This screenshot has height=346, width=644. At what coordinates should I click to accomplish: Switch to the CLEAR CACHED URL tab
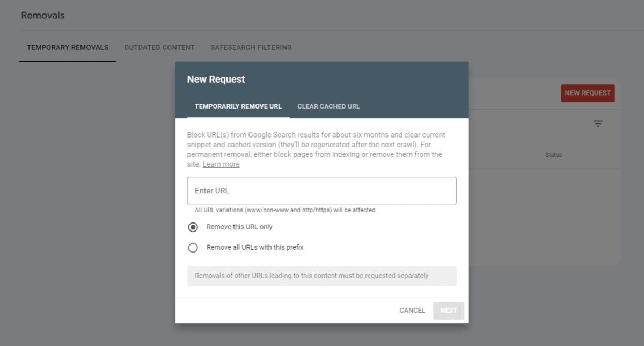[x=328, y=106]
